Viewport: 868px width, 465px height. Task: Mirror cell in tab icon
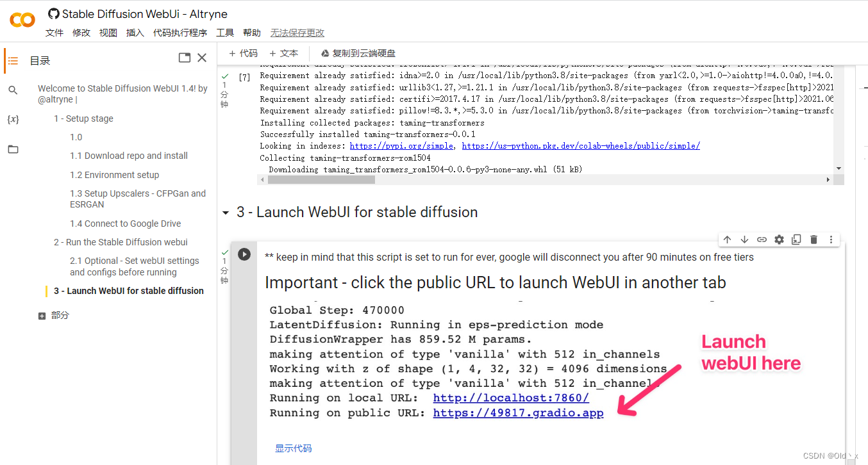796,240
